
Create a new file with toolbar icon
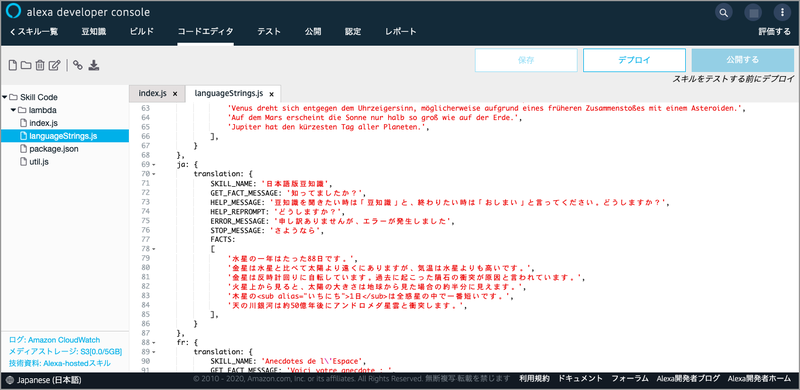coord(13,65)
